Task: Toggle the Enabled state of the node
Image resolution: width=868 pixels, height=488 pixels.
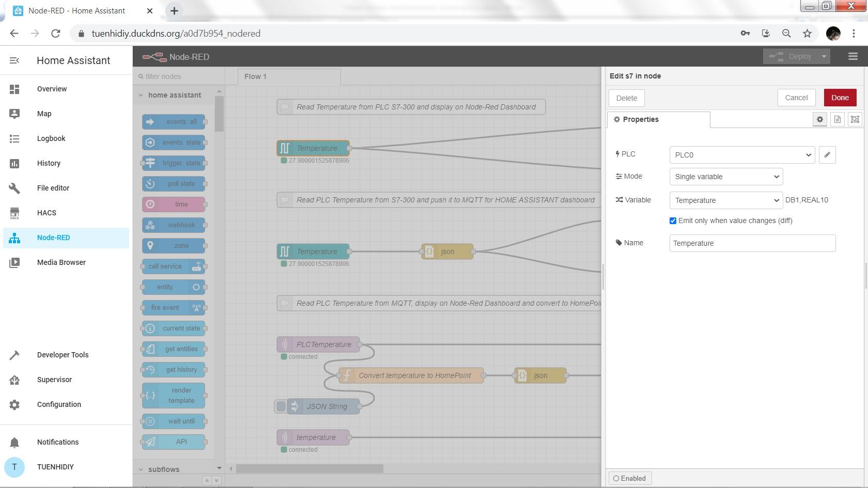Action: tap(630, 478)
